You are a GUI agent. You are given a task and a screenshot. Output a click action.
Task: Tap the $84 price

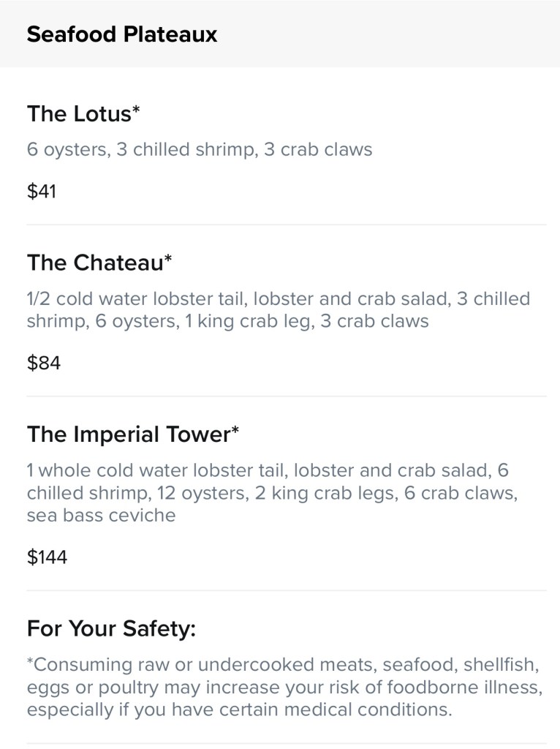[44, 363]
